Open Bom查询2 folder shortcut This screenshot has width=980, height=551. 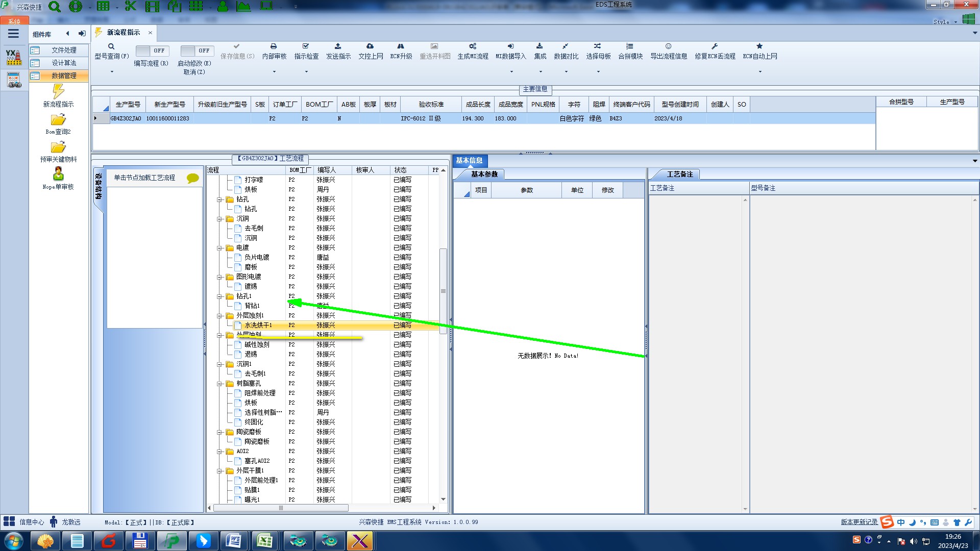[58, 124]
